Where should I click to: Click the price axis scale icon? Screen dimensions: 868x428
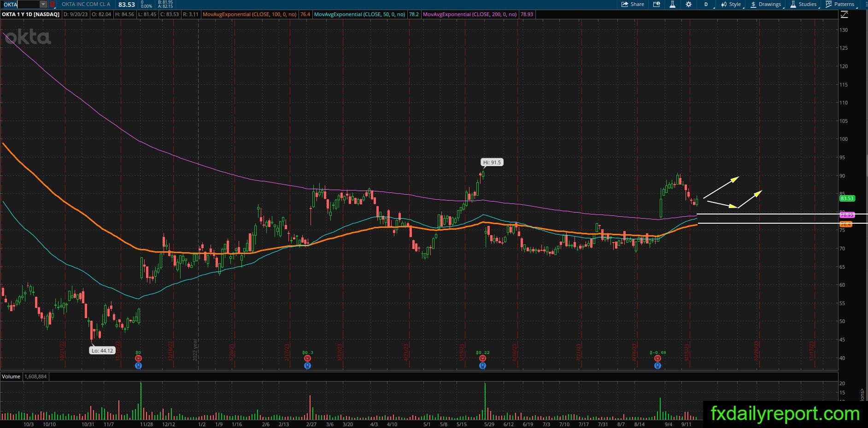click(x=844, y=15)
